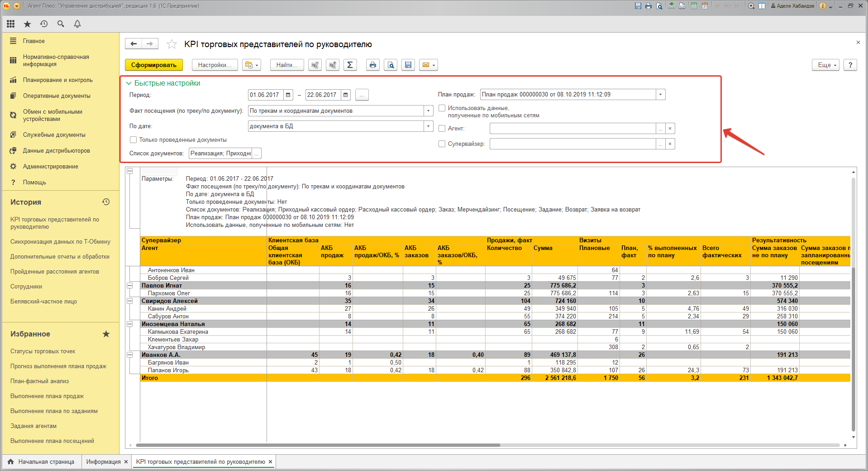Open favorites star in top toolbar
This screenshot has height=471, width=868.
pos(27,24)
